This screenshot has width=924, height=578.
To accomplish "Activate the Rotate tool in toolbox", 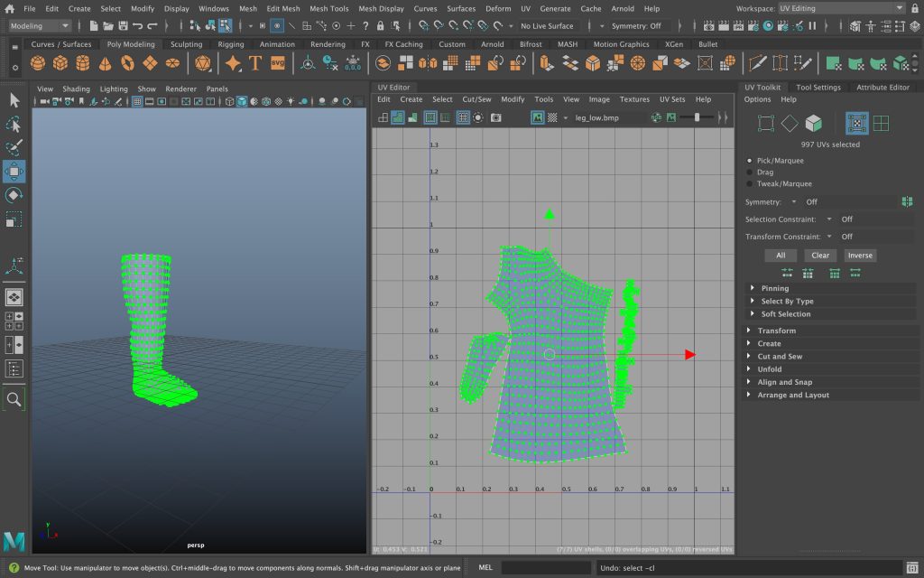I will tap(14, 195).
